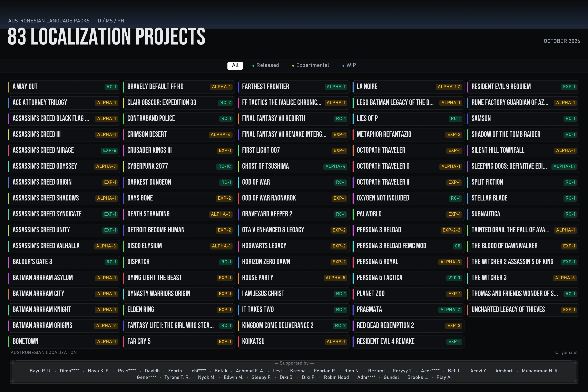
Task: Click supporter name Bayu P. U.
Action: tap(40, 371)
